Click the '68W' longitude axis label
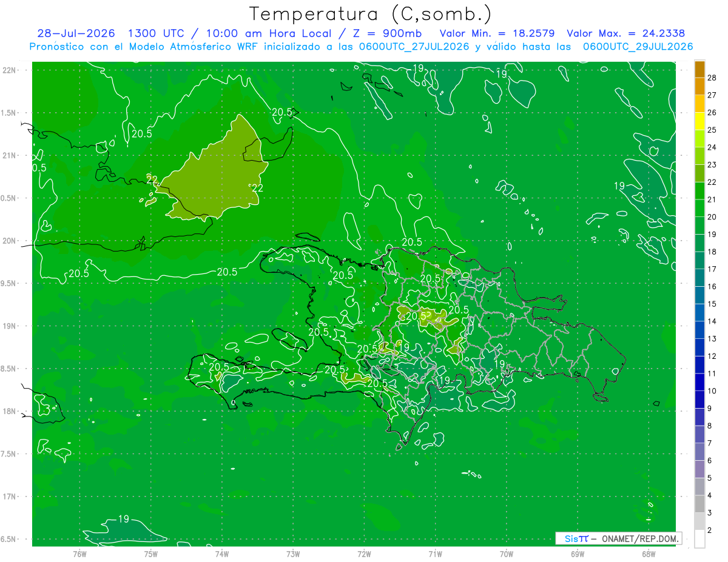This screenshot has width=728, height=562. point(649,554)
